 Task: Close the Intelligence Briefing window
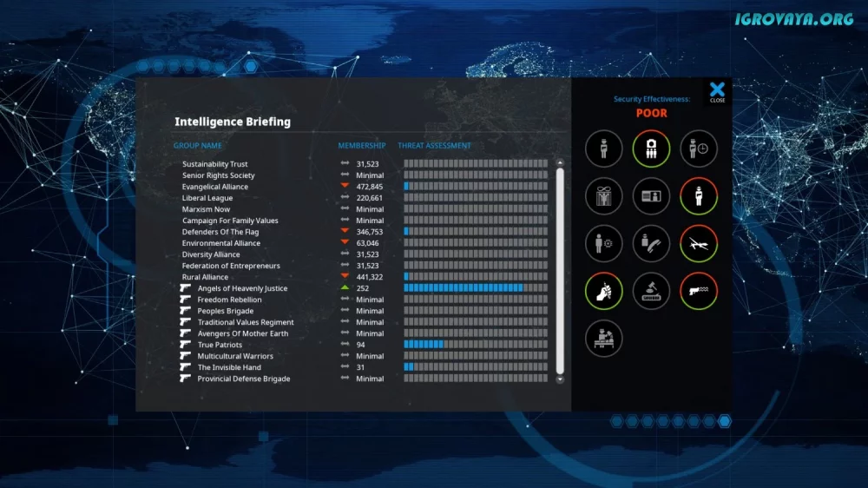tap(717, 91)
